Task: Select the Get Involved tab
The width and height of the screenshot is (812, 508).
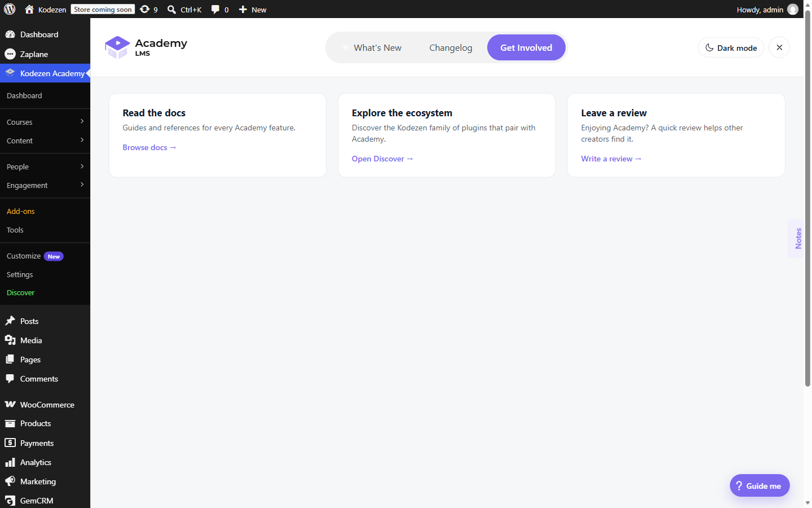Action: (x=526, y=47)
